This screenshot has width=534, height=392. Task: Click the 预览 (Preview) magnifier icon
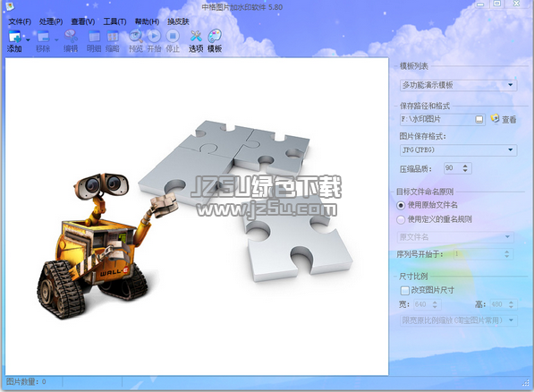coord(136,36)
